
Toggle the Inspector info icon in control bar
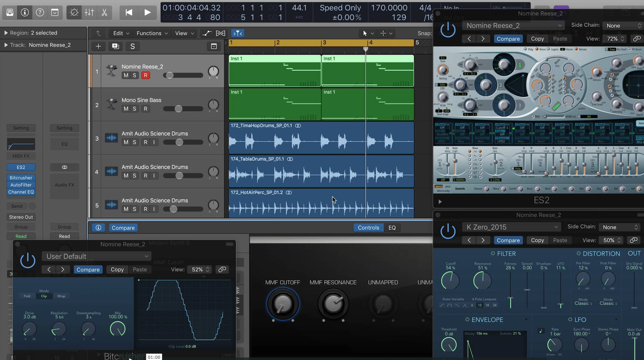click(x=25, y=12)
